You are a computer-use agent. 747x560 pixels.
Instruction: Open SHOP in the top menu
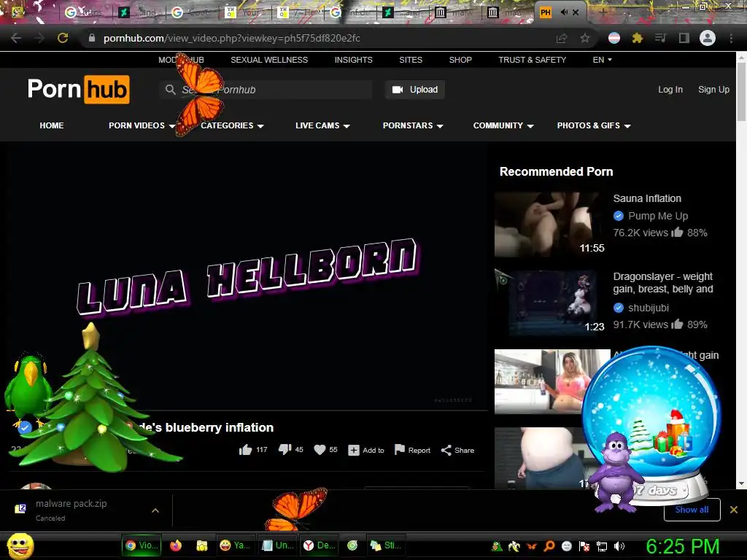coord(460,60)
